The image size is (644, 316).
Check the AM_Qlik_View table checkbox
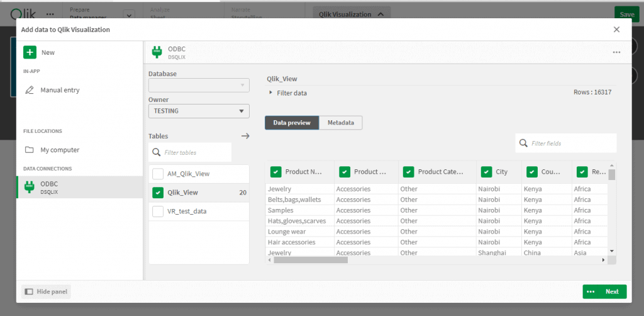click(158, 174)
